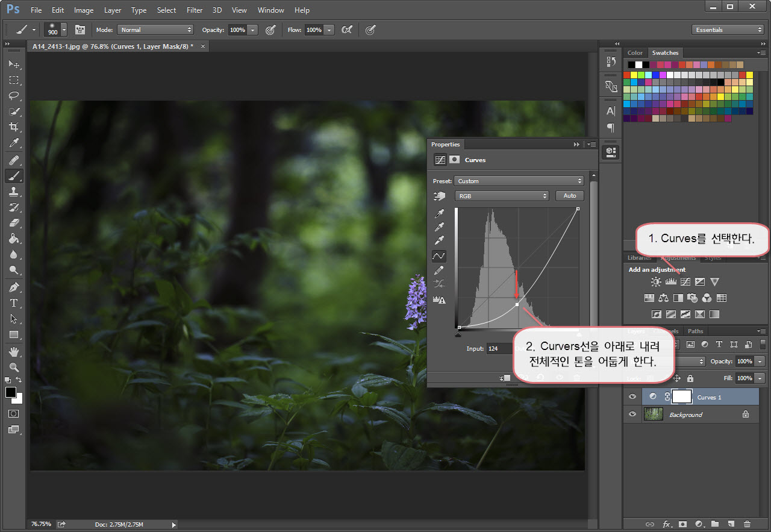The width and height of the screenshot is (771, 532).
Task: Open the brush Mode dropdown
Action: (x=155, y=30)
